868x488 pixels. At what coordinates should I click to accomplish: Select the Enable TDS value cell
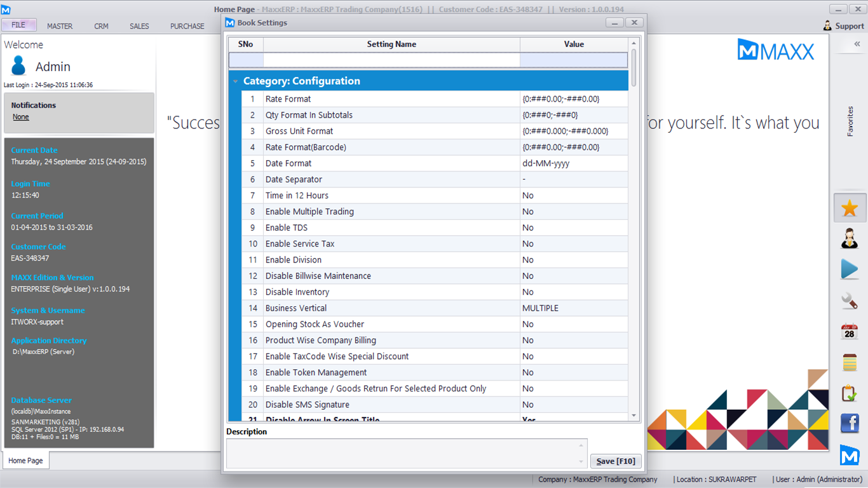click(573, 227)
